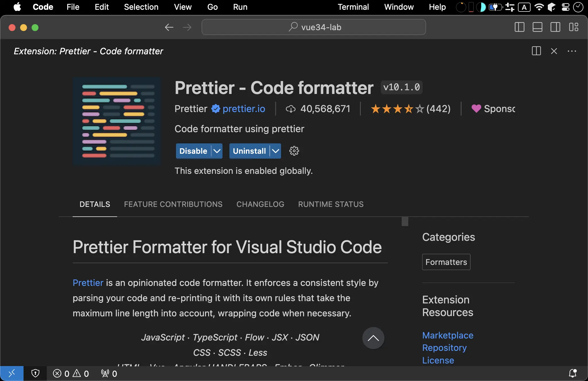Open the Edit menu
The height and width of the screenshot is (381, 588).
102,7
